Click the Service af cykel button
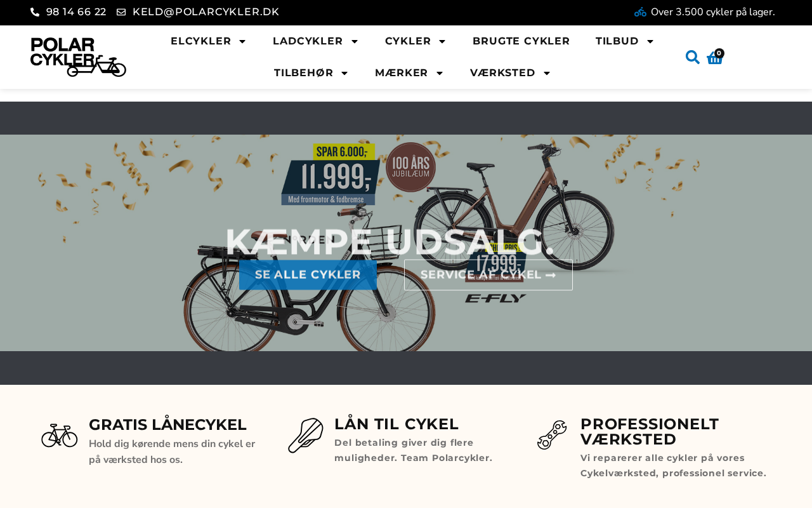 click(488, 275)
